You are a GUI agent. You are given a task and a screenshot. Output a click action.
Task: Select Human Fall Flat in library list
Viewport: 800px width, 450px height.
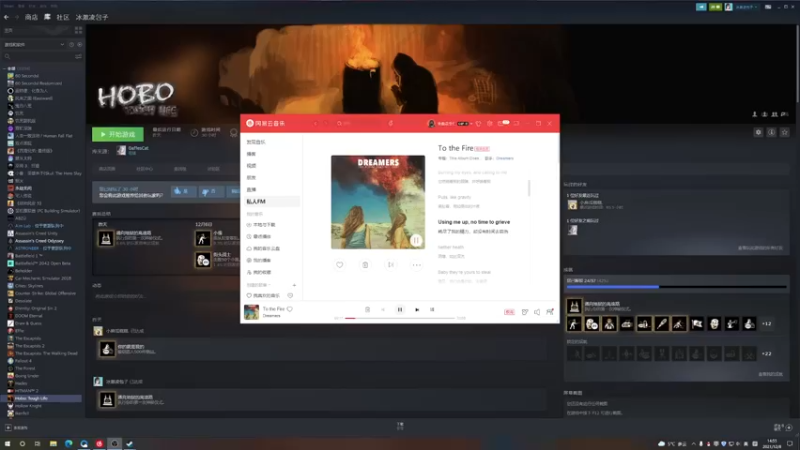click(43, 136)
